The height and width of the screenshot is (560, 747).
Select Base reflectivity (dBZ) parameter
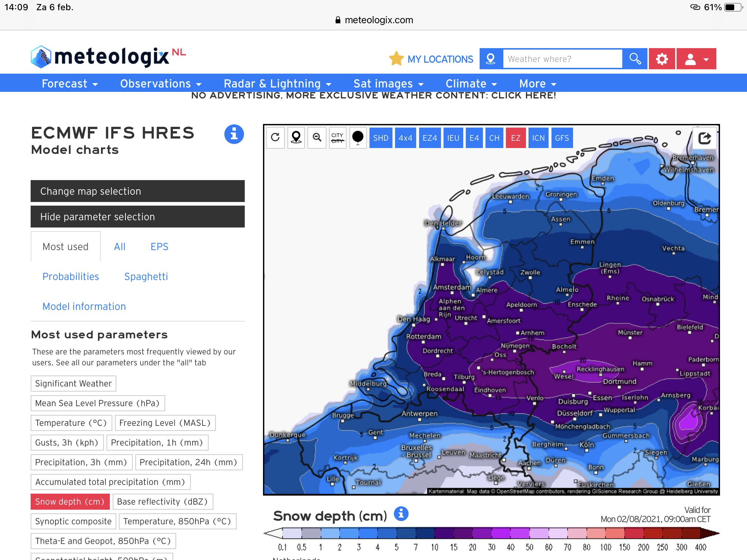click(x=163, y=502)
